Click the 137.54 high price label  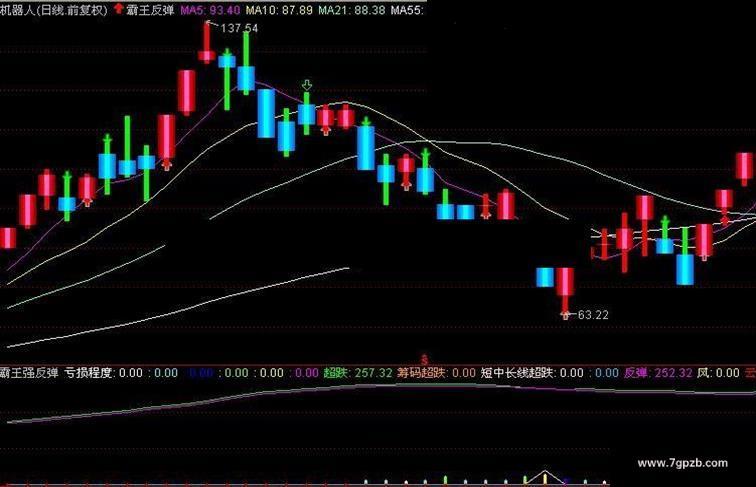coord(239,28)
